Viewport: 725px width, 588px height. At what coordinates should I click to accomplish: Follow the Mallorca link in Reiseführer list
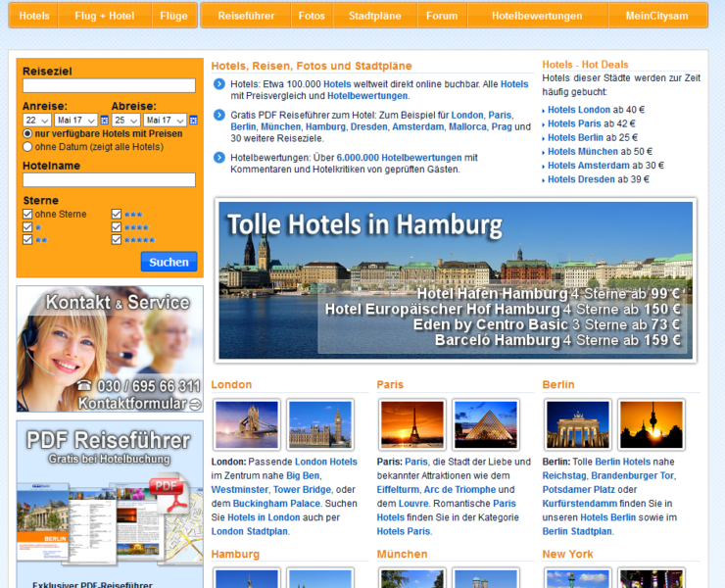click(467, 126)
